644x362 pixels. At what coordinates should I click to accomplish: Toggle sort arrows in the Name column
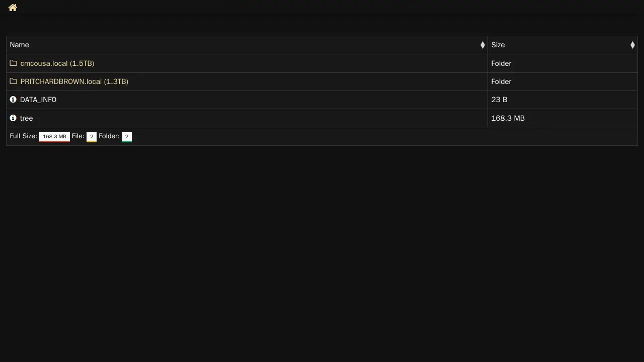[482, 45]
